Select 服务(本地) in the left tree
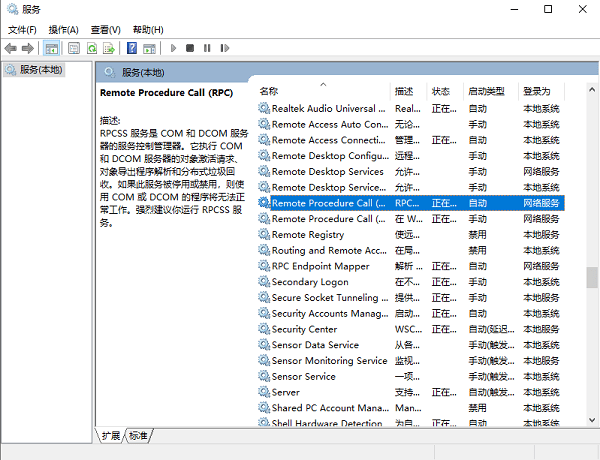This screenshot has height=460, width=600. 39,70
